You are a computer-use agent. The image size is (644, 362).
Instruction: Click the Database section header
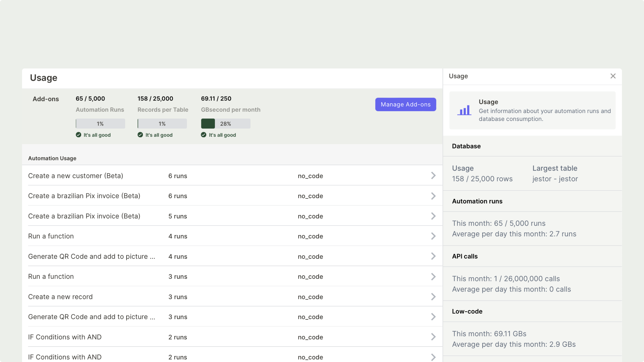coord(466,146)
